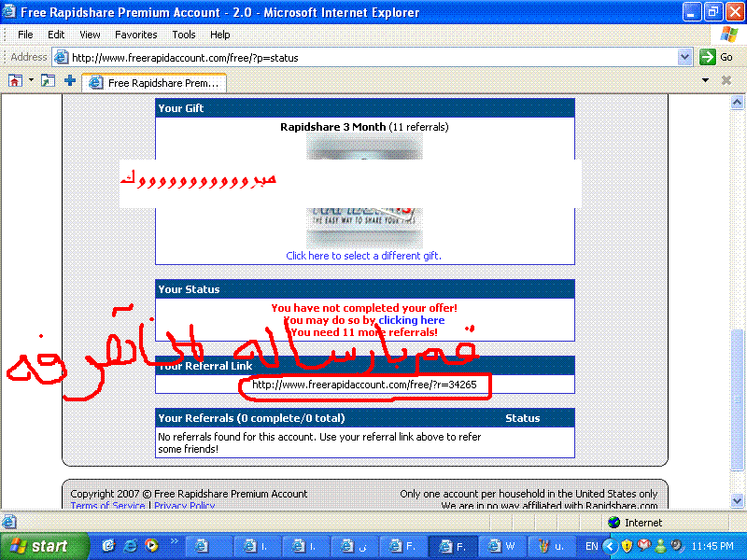
Task: Click the vertical scrollbar thumb
Action: point(737,400)
